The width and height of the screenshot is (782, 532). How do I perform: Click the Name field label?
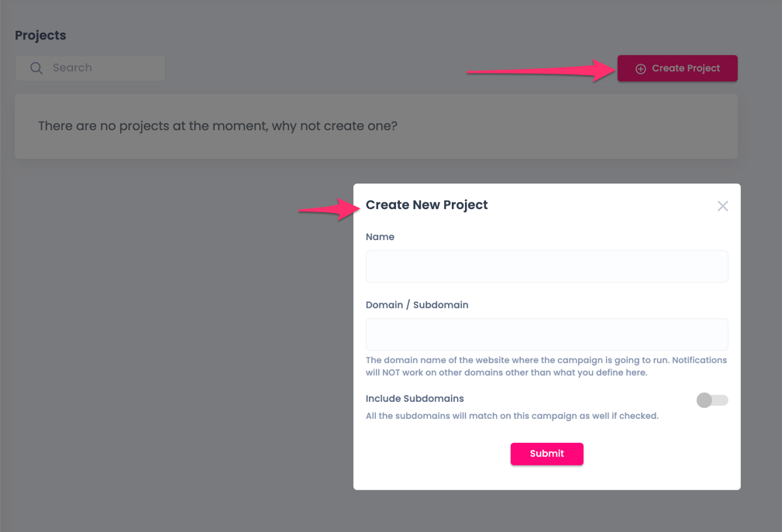click(380, 237)
